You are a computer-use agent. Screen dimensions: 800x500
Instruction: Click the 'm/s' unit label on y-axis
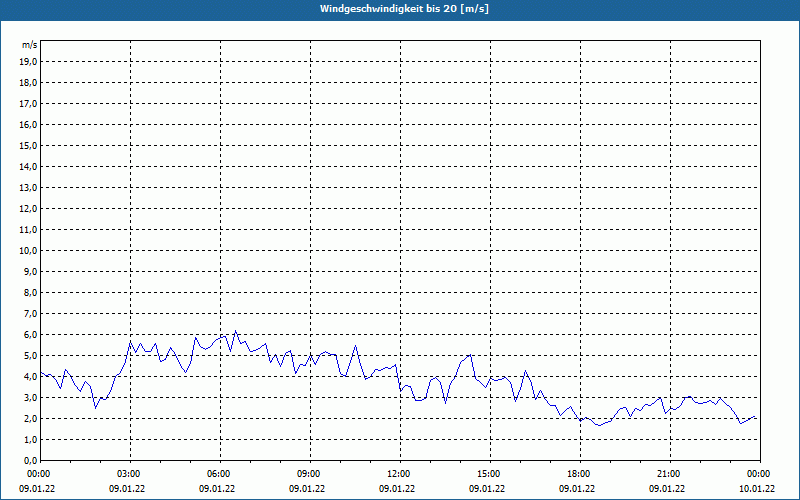(29, 45)
